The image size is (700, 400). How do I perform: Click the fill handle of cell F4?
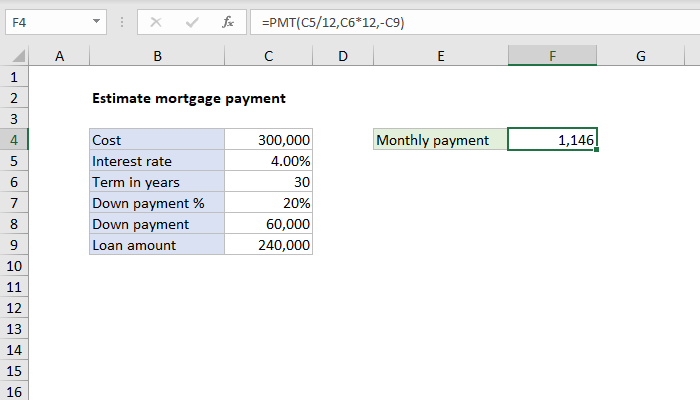click(x=596, y=150)
